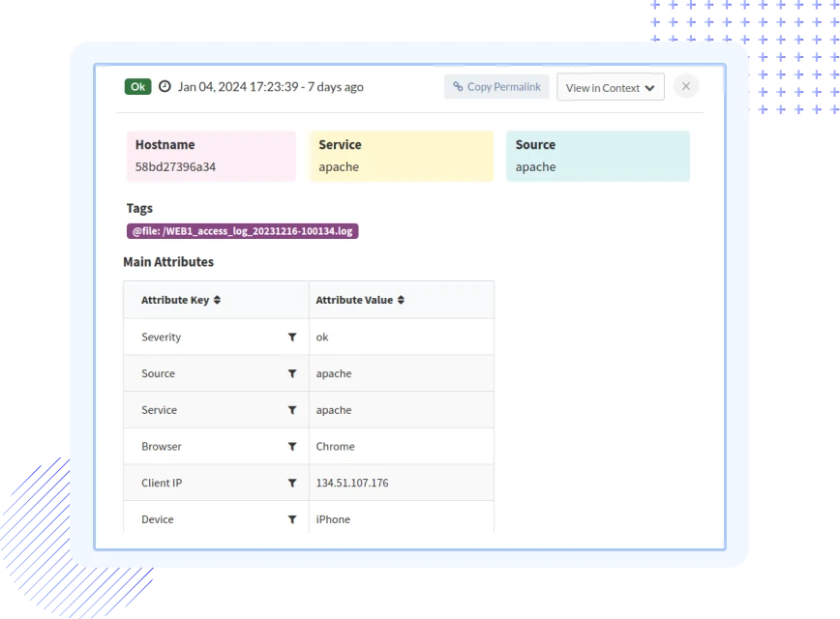The image size is (840, 619).
Task: Click the Main Attributes heading
Action: click(168, 262)
